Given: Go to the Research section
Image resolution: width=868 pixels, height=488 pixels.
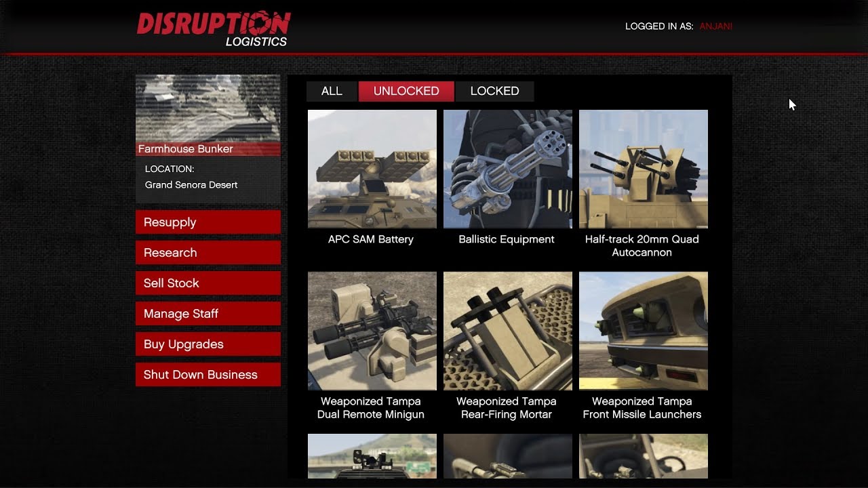Looking at the screenshot, I should coord(208,253).
